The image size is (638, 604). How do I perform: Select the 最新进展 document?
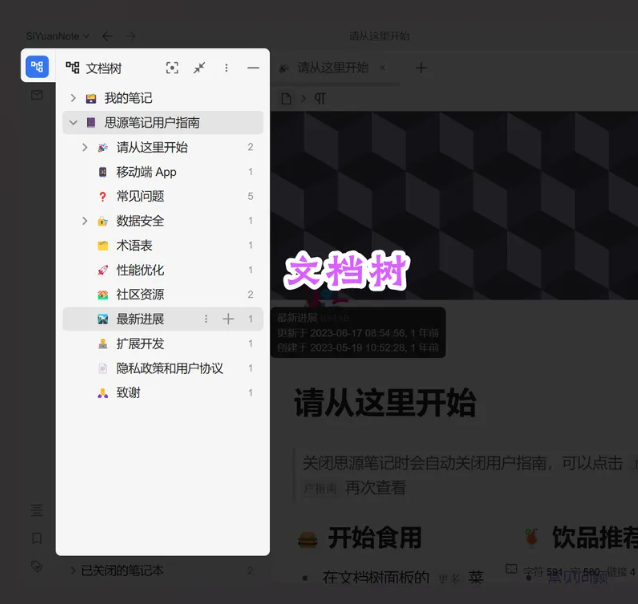[163, 319]
